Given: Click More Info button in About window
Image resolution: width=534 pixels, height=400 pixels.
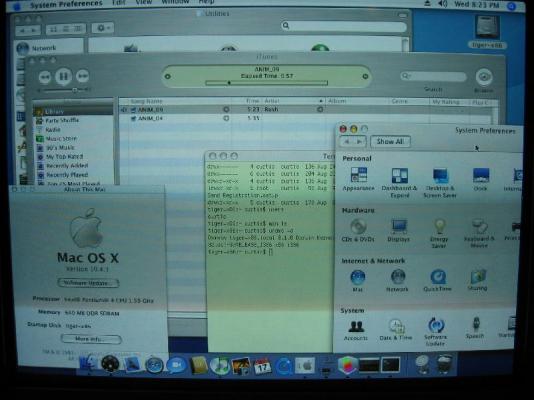Looking at the screenshot, I should (x=91, y=339).
